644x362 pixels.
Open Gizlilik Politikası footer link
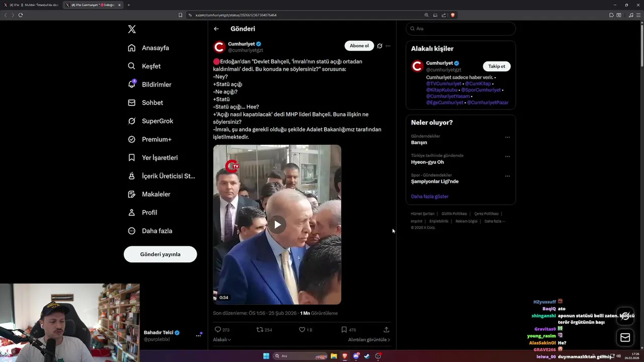coord(454,214)
